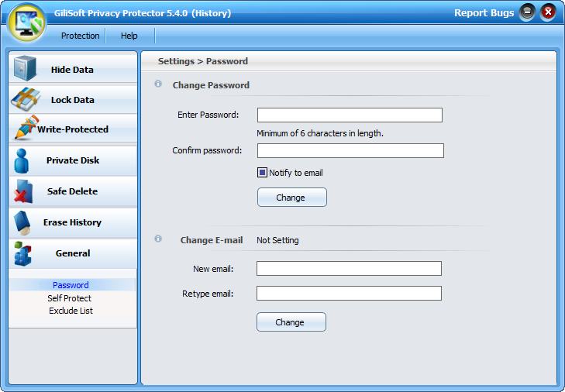Open the Write-Protected section
The image size is (565, 392).
pos(73,129)
